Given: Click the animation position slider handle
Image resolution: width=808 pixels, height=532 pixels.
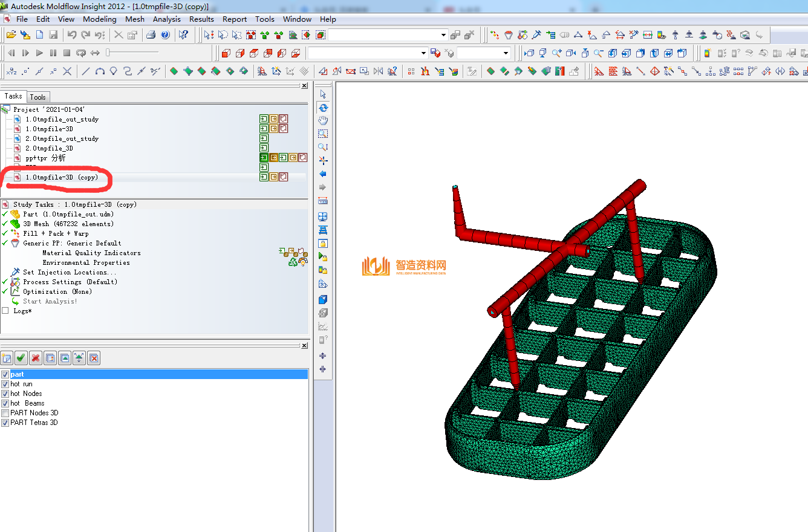Looking at the screenshot, I should [x=108, y=53].
